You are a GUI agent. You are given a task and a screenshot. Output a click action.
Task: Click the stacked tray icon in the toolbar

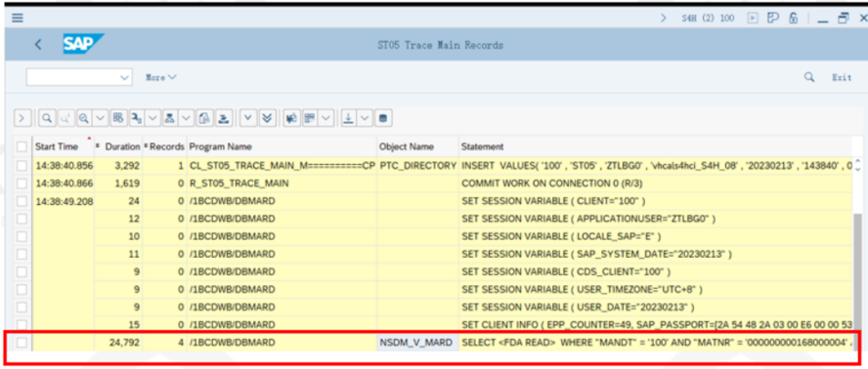pyautogui.click(x=223, y=118)
